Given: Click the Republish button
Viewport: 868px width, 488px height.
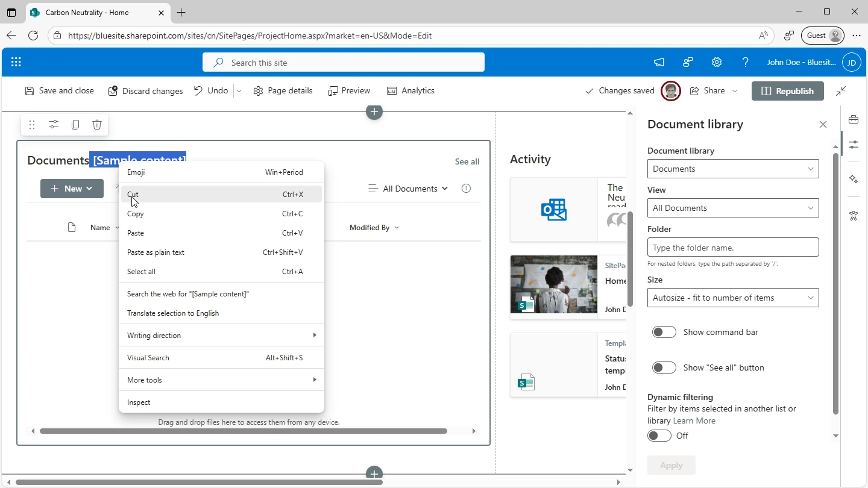Looking at the screenshot, I should (788, 91).
